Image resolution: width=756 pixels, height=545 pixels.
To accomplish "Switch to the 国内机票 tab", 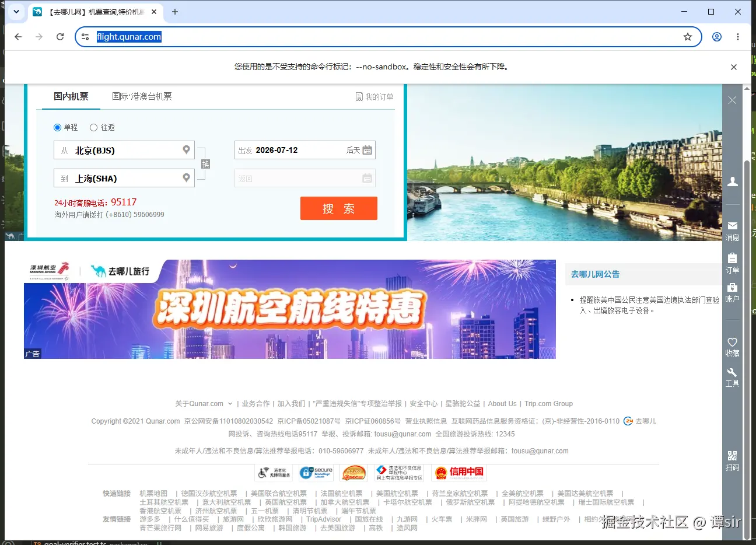I will [71, 96].
